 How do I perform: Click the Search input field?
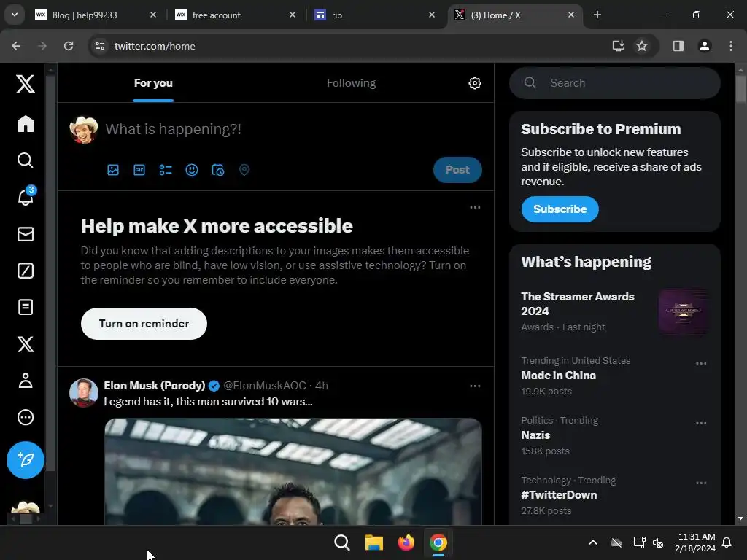[x=614, y=83]
